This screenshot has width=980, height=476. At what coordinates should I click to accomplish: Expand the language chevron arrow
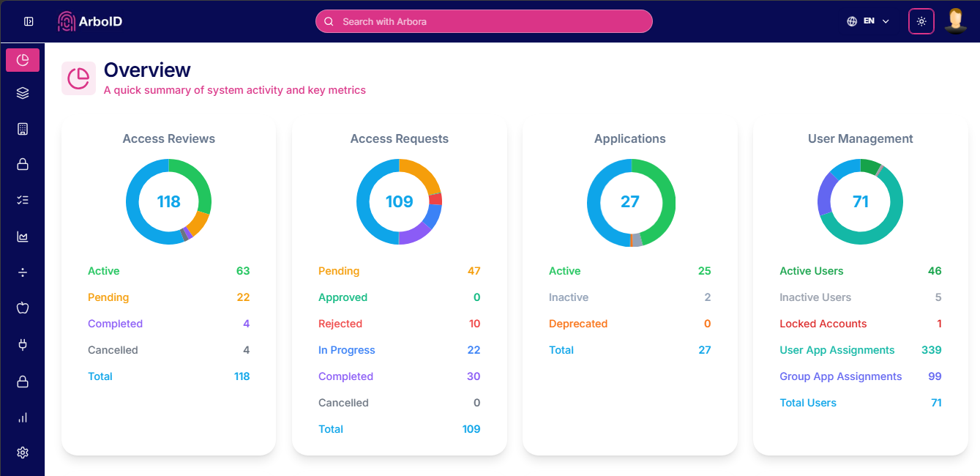[886, 21]
